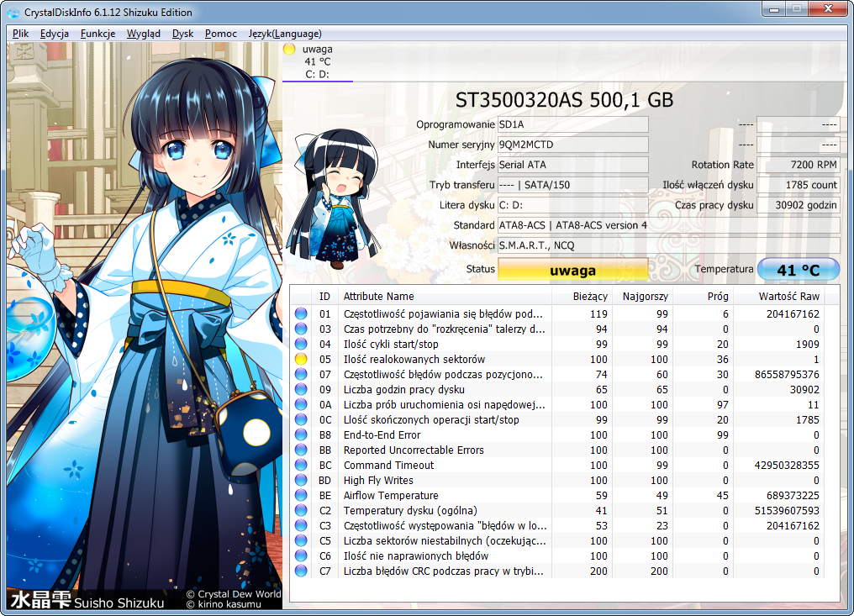This screenshot has height=616, width=854.
Task: Select the 'Temperatury dysku (ogólna)' attribute row
Action: (x=557, y=510)
